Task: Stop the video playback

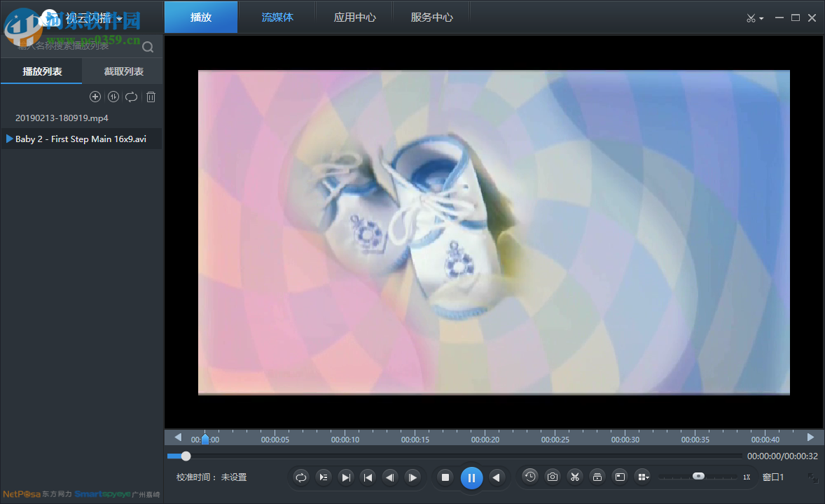Action: pyautogui.click(x=445, y=477)
